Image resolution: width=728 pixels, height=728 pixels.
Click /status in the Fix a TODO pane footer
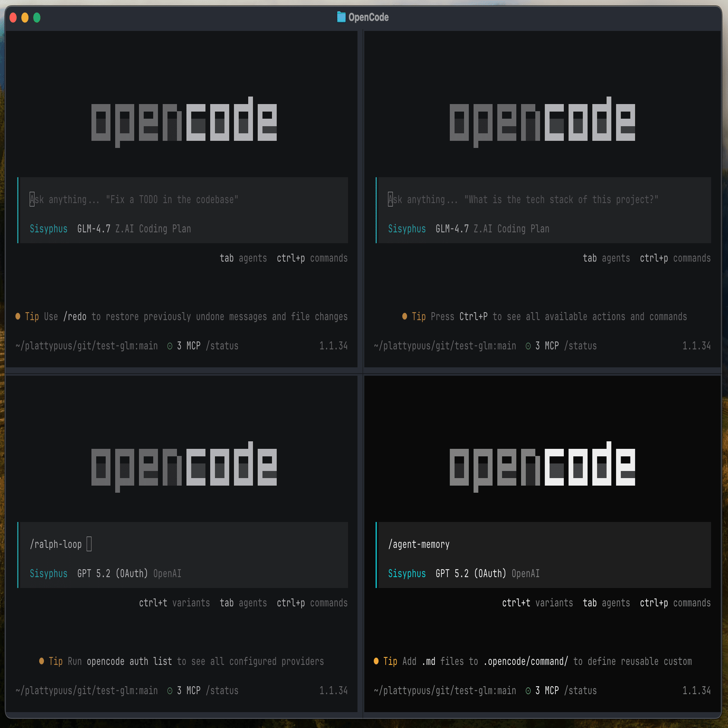pyautogui.click(x=222, y=346)
